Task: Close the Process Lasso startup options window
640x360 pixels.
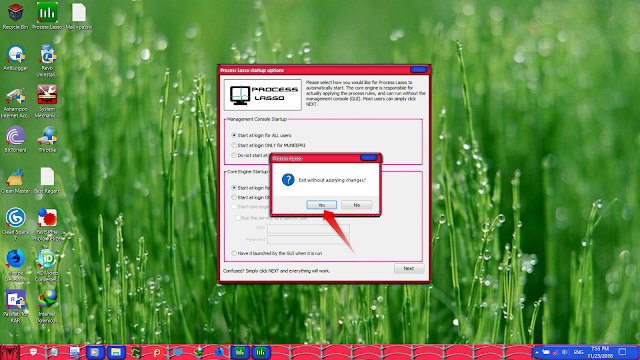Action: [x=418, y=70]
